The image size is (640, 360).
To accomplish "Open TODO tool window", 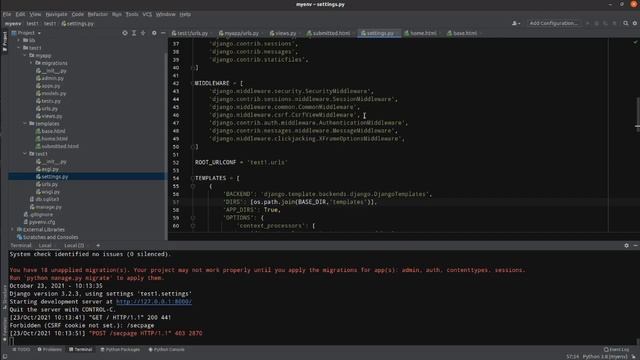I will pyautogui.click(x=21, y=350).
